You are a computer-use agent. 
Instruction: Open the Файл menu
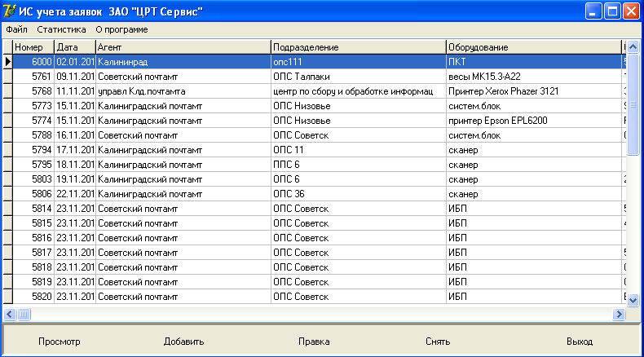16,29
